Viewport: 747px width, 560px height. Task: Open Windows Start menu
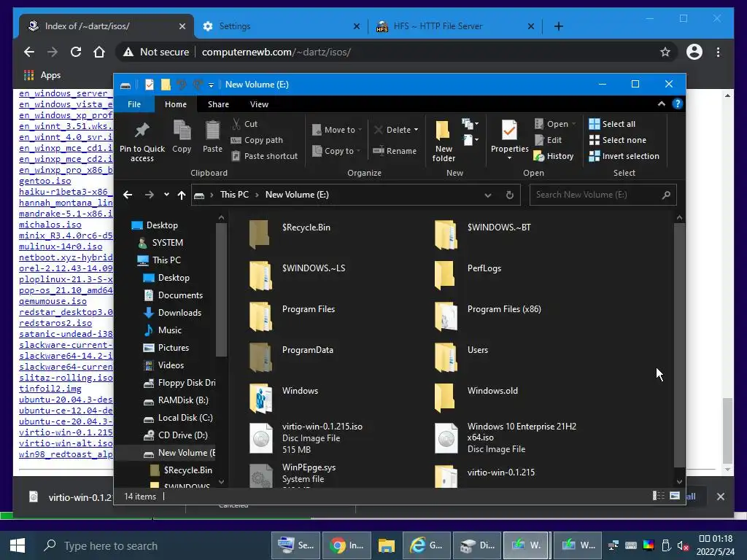point(18,545)
